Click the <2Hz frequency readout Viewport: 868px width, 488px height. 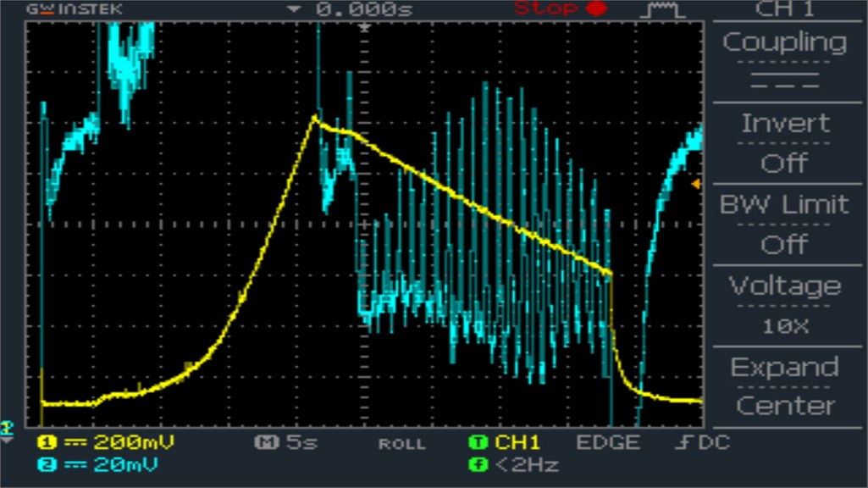(526, 464)
